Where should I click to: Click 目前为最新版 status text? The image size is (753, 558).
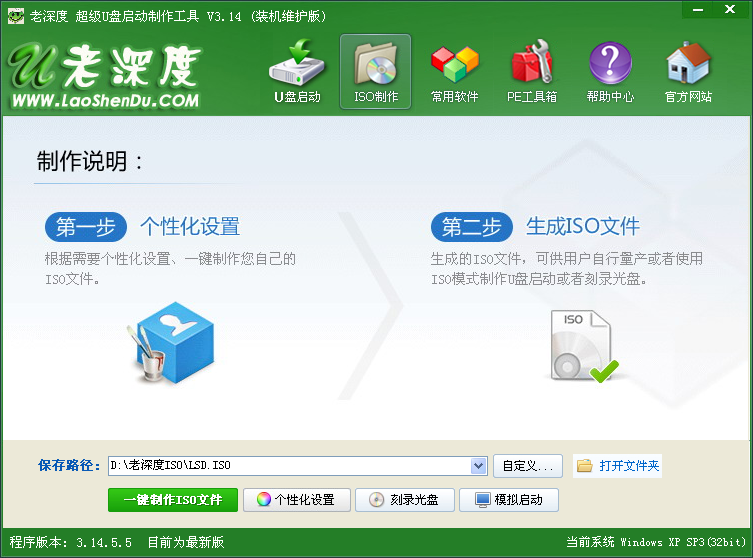pos(185,543)
